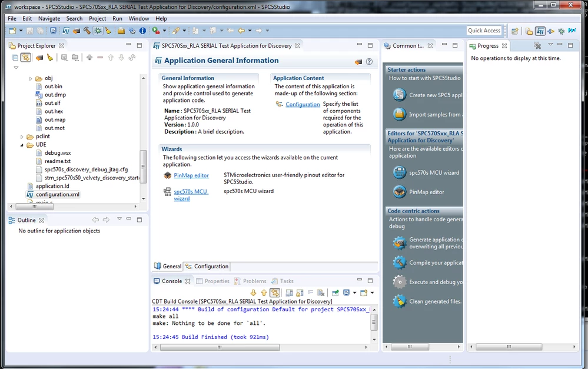The image size is (588, 369).
Task: Open the Tasks tab
Action: [283, 281]
